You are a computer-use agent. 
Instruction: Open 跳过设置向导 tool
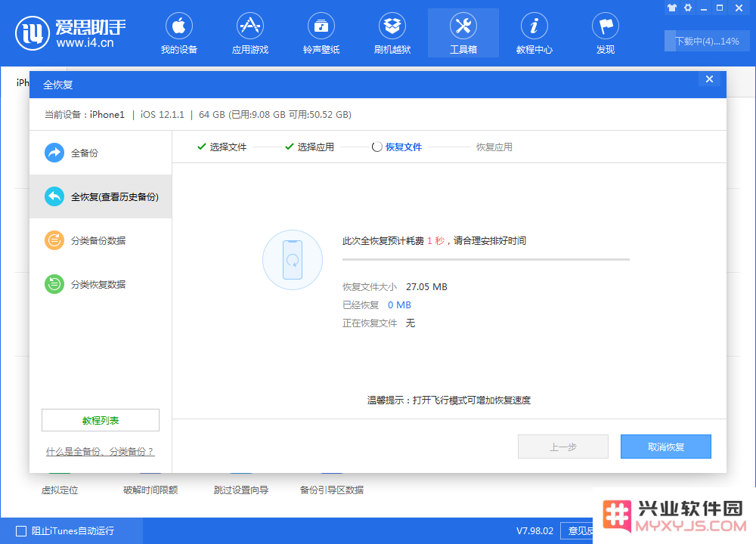point(241,490)
